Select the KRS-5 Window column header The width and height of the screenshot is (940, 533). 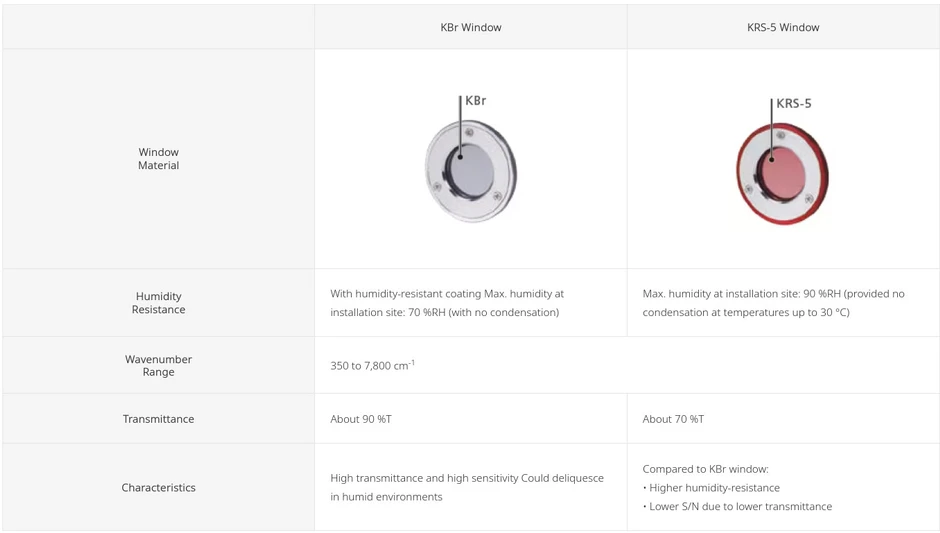782,27
